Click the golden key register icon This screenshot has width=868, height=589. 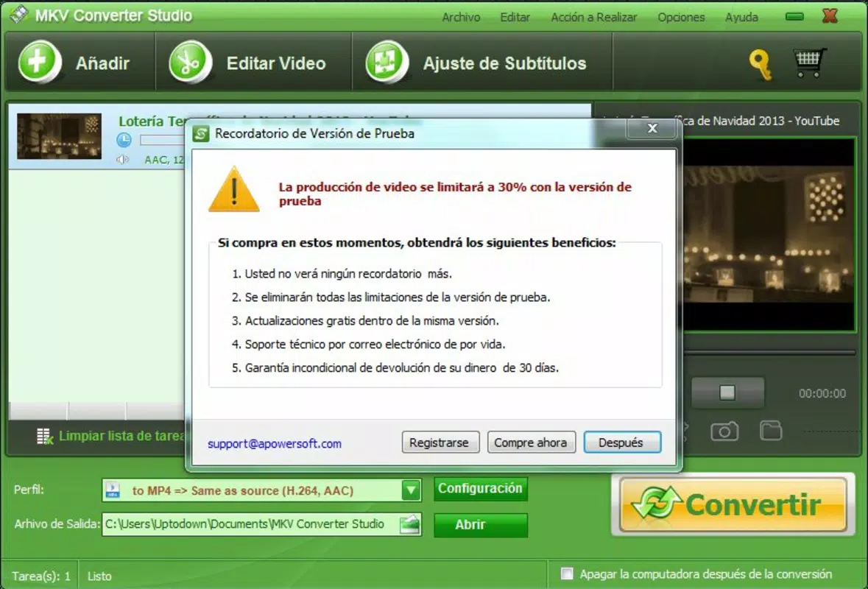pos(761,65)
